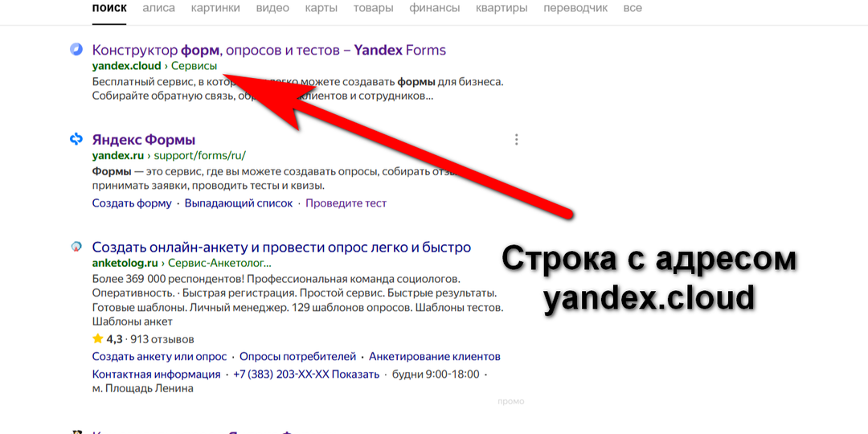Click the yandex.ru domain link
Screen dimensions: 868x434
pos(118,155)
